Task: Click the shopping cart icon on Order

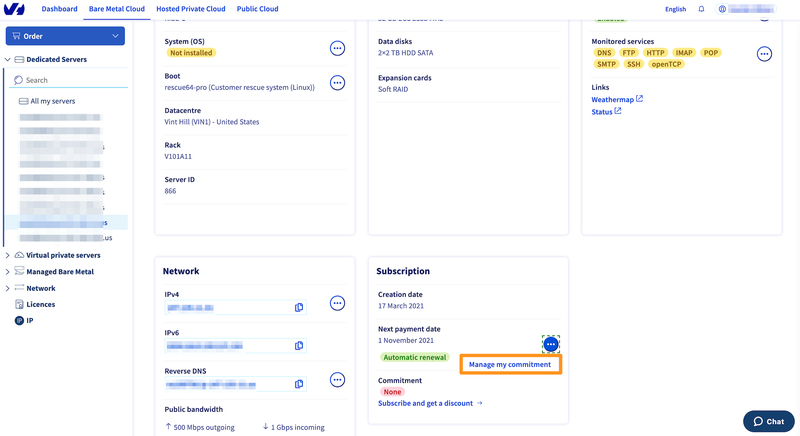Action: tap(16, 36)
